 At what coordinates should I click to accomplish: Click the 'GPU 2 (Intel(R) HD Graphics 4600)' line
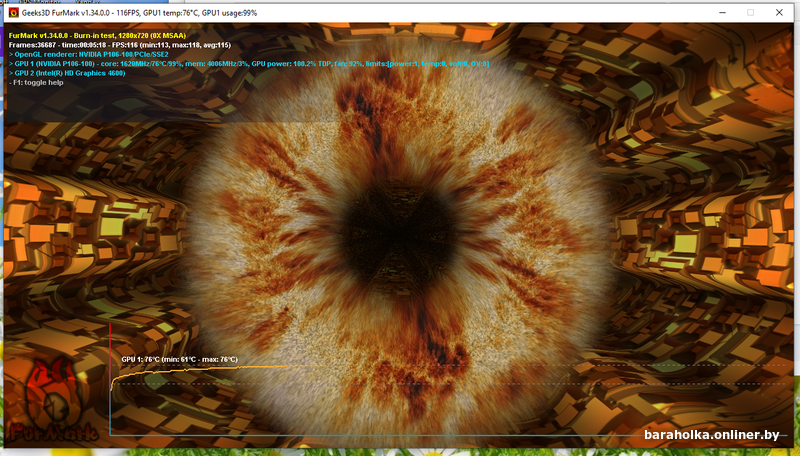67,73
